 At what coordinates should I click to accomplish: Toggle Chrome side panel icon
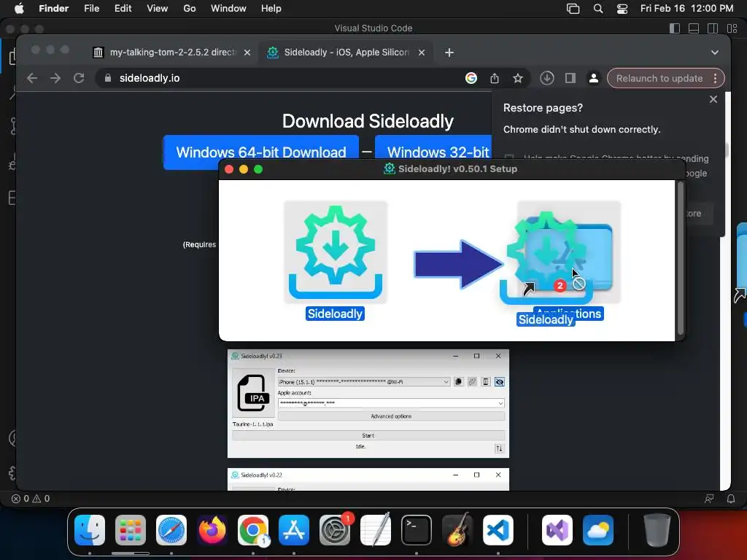click(x=570, y=78)
